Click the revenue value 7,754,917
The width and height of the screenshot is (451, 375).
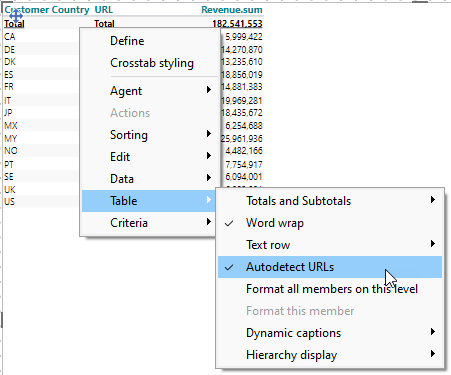tap(244, 165)
